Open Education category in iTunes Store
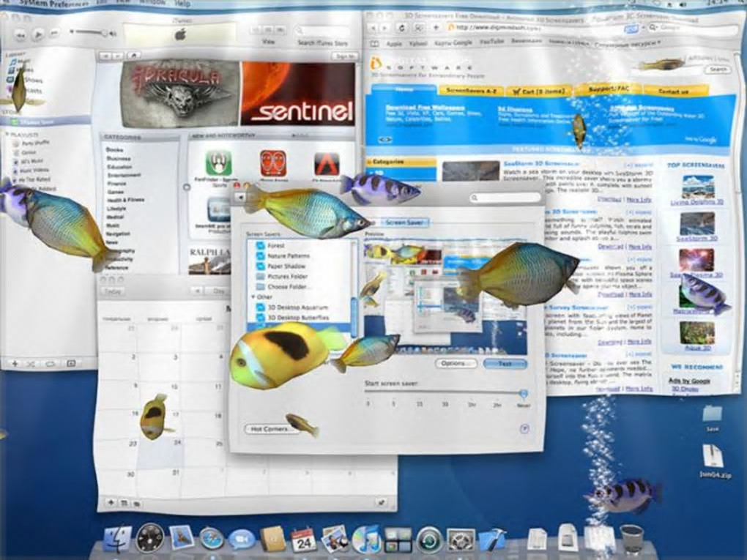This screenshot has width=747, height=560. coord(119,167)
